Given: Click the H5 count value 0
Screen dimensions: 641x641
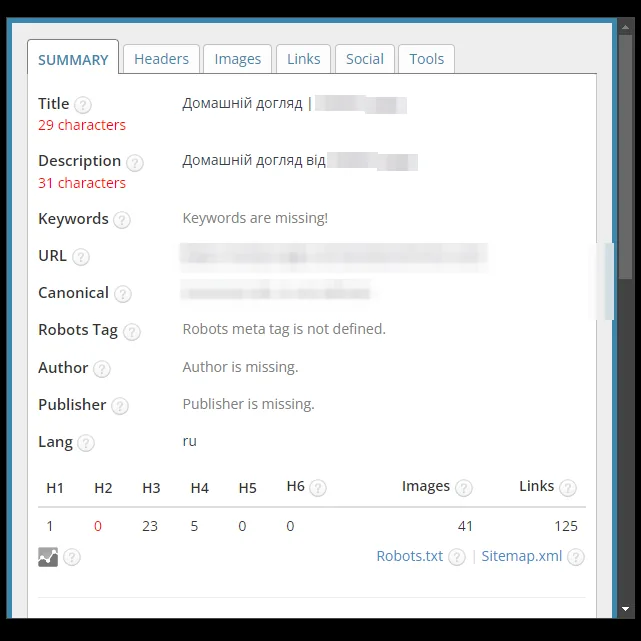Looking at the screenshot, I should pos(242,526).
